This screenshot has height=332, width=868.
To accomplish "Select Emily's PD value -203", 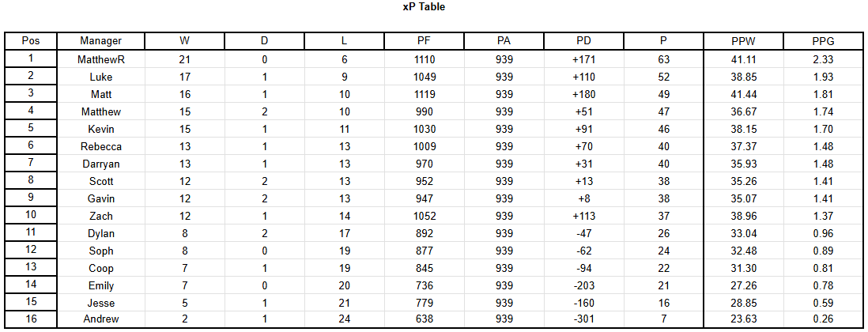I will [583, 285].
